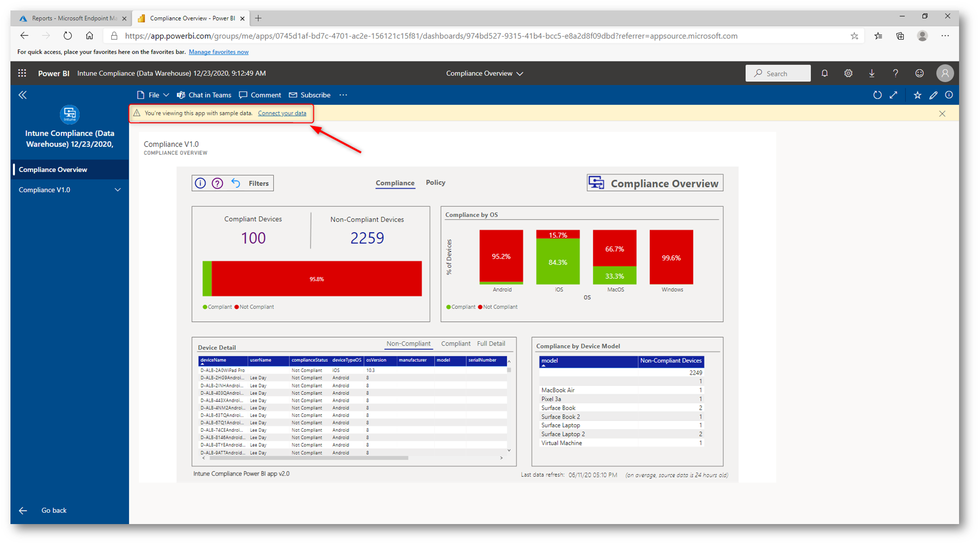Add page to favorites star in address bar
The image size is (980, 545).
point(854,36)
